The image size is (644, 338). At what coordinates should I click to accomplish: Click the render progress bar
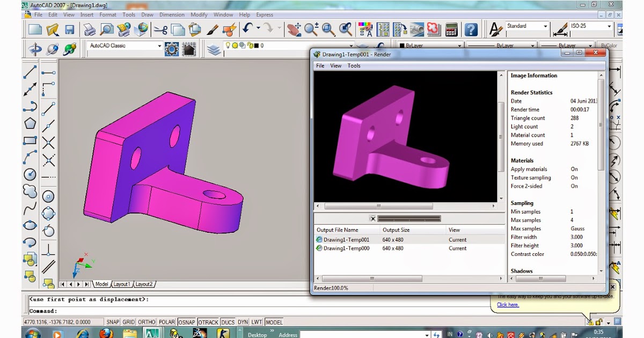409,218
